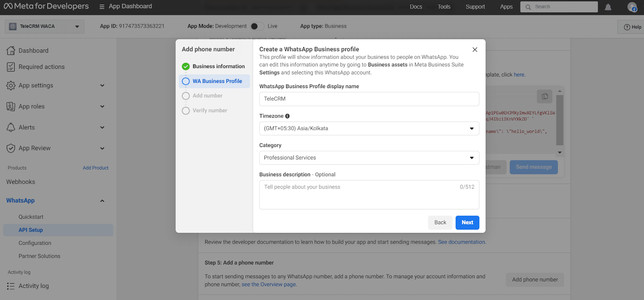
Task: Close the Add phone number dialog
Action: pyautogui.click(x=475, y=50)
